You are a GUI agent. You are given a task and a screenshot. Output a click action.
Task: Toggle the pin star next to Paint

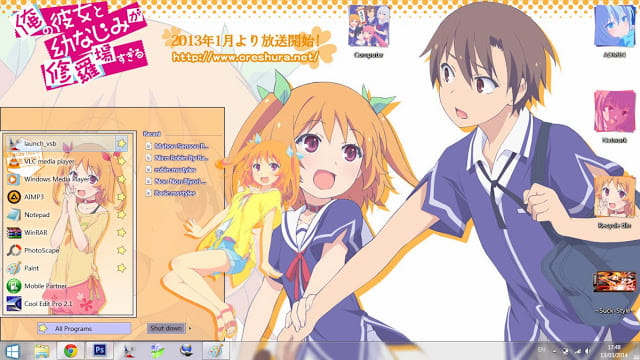121,268
